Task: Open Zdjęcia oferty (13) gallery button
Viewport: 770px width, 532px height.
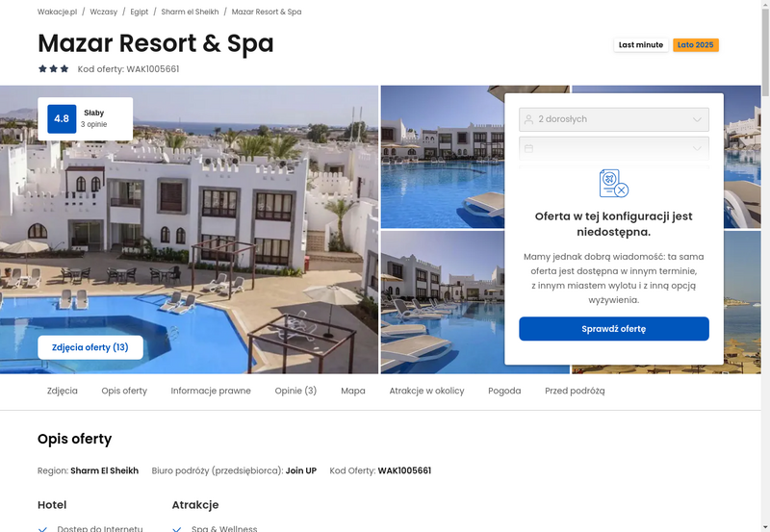Action: [x=90, y=347]
